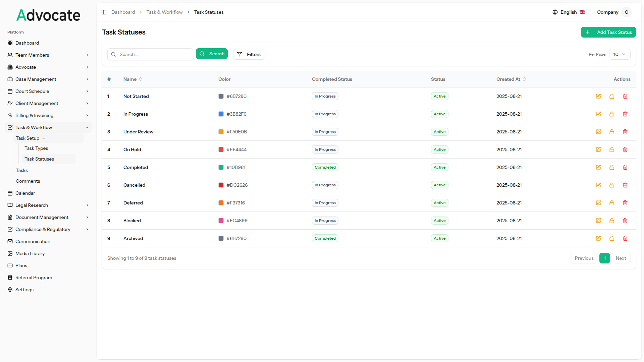Screen dimensions: 644x362
Task: Toggle the sidebar collapse icon near breadcrumb
Action: (x=104, y=12)
